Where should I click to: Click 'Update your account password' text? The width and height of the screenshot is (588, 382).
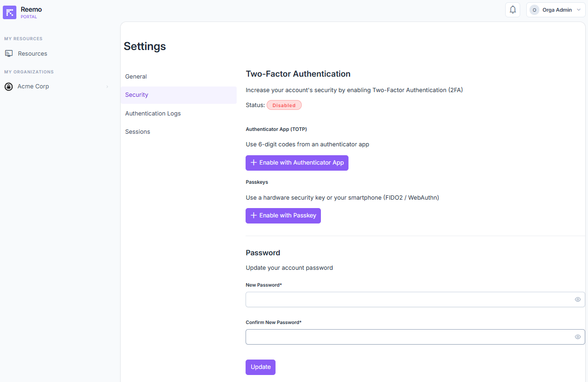[x=289, y=268]
